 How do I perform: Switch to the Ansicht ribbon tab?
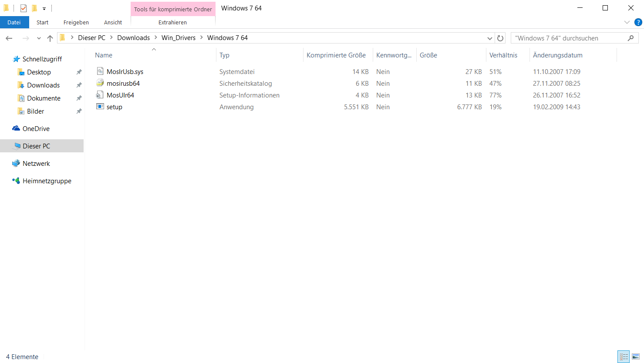113,22
